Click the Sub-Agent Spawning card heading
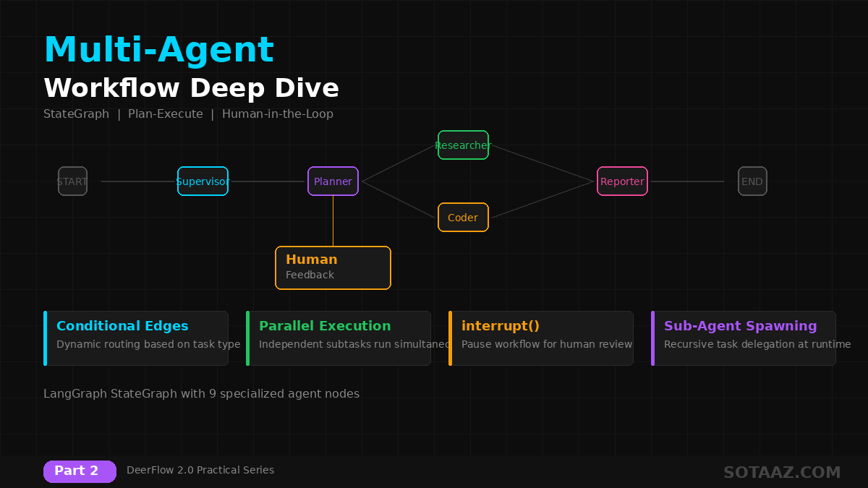The height and width of the screenshot is (488, 868). [741, 326]
